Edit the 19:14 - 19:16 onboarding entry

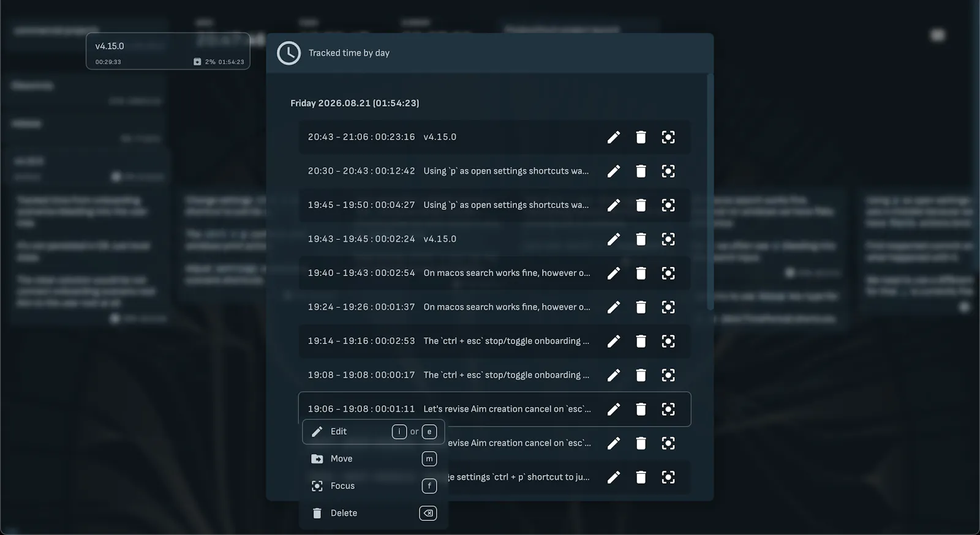(613, 341)
